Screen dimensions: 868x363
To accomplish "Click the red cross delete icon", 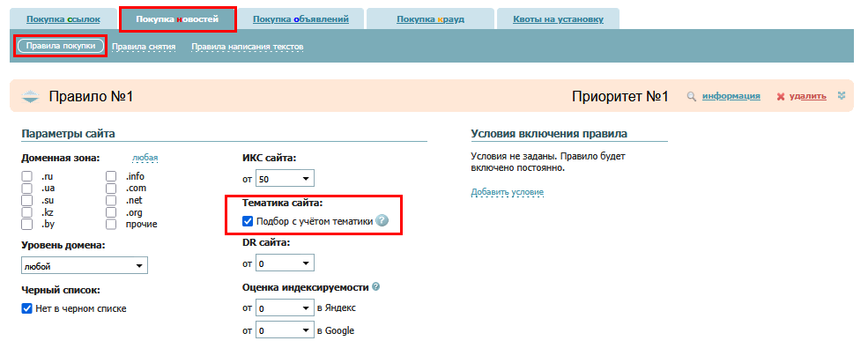I will 781,96.
